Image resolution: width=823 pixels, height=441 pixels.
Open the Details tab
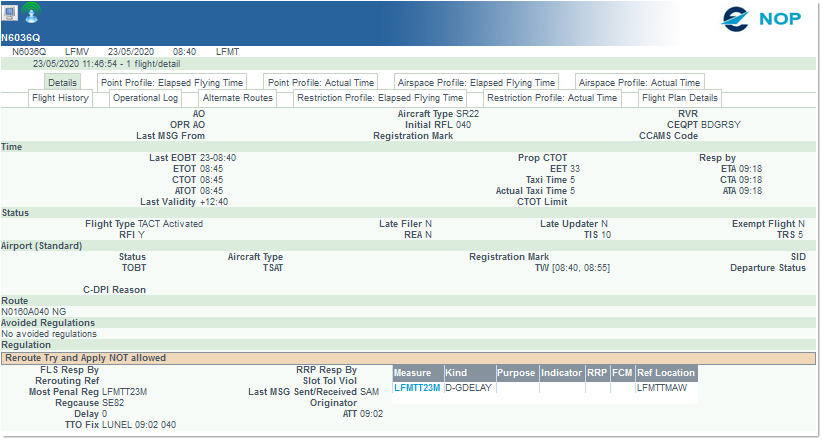[x=62, y=82]
